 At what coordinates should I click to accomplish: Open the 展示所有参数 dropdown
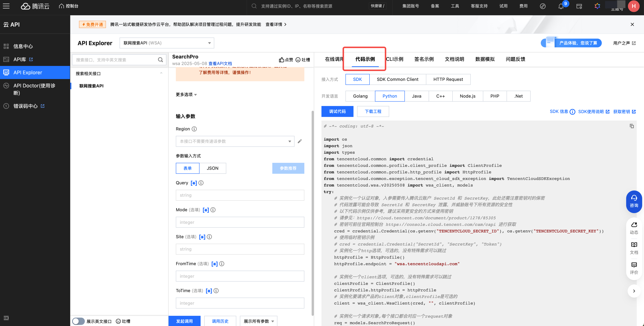coord(258,321)
